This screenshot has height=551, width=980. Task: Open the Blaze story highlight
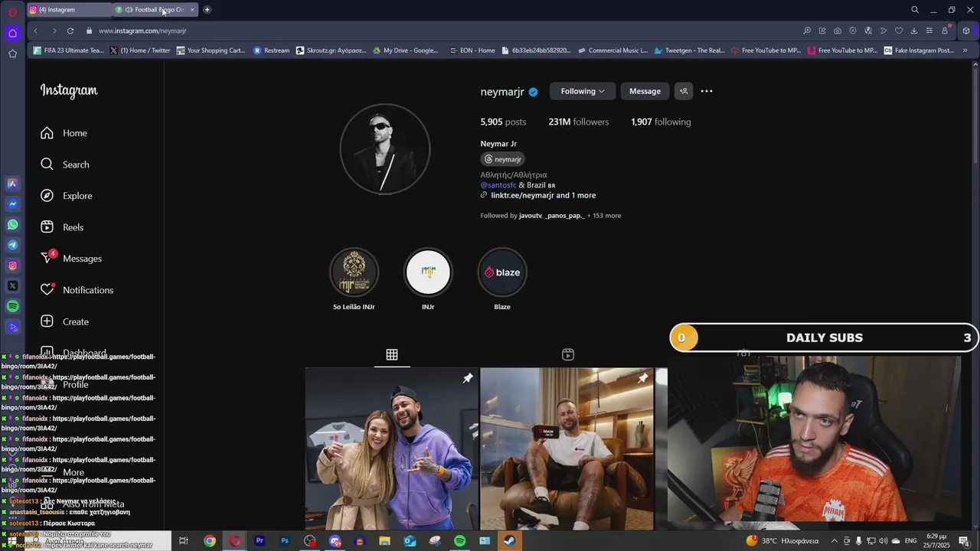tap(502, 272)
